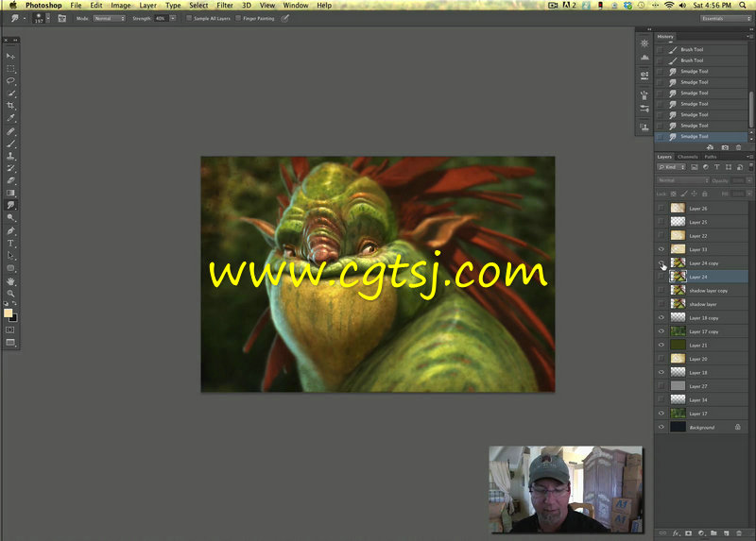
Task: Hide Layer 21 visibility
Action: tap(661, 345)
